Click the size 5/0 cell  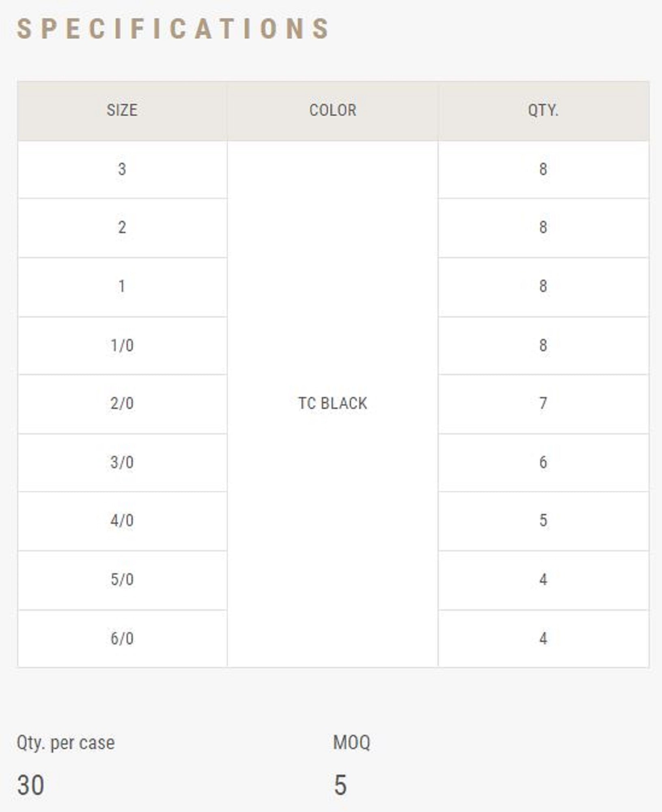click(122, 579)
